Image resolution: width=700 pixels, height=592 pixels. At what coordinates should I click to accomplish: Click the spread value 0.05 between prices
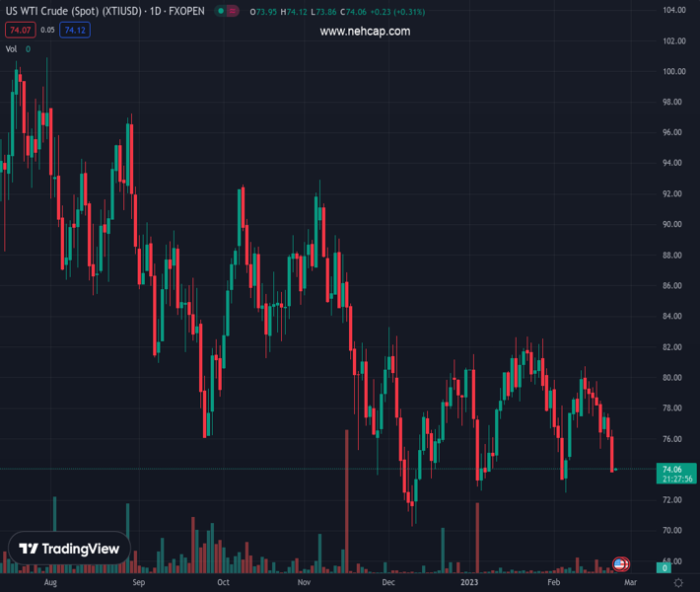(x=47, y=31)
